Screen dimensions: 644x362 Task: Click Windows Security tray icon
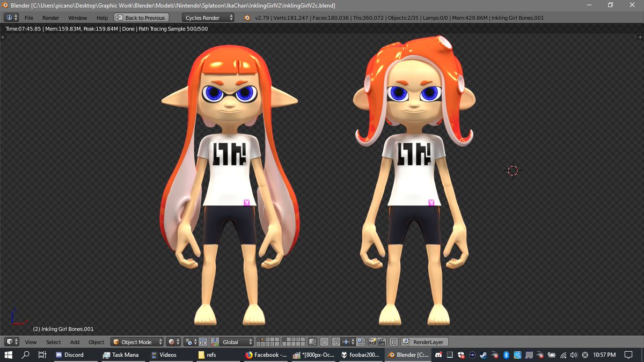click(460, 355)
